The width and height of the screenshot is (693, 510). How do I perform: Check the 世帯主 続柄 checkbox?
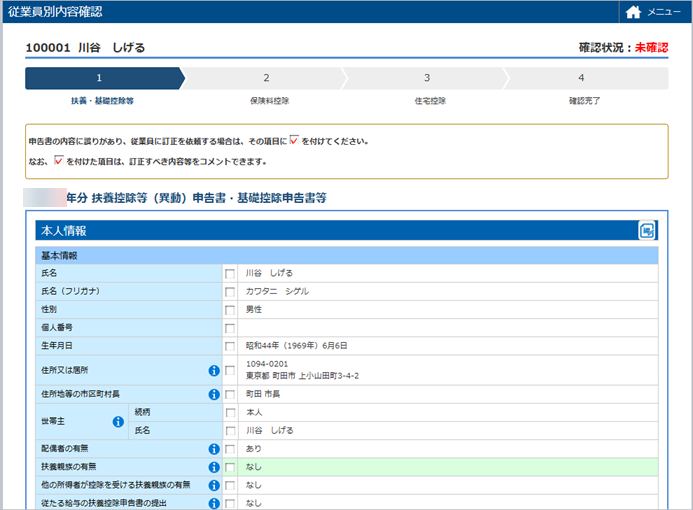click(x=230, y=412)
